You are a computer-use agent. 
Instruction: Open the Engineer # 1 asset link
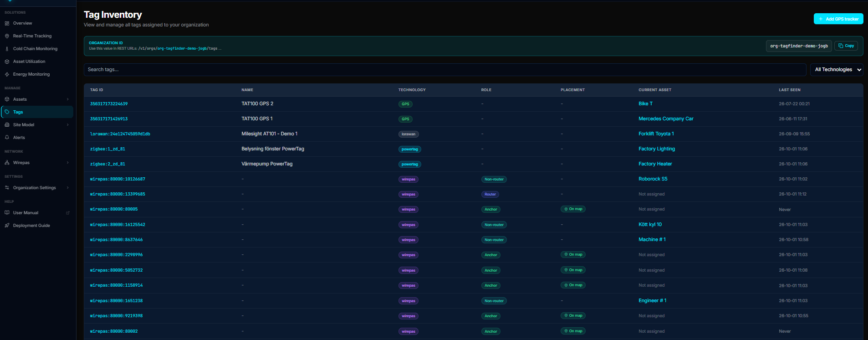tap(653, 301)
